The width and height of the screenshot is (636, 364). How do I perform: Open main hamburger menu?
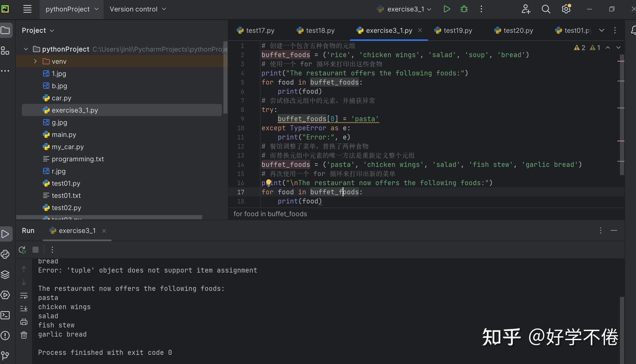pos(27,9)
